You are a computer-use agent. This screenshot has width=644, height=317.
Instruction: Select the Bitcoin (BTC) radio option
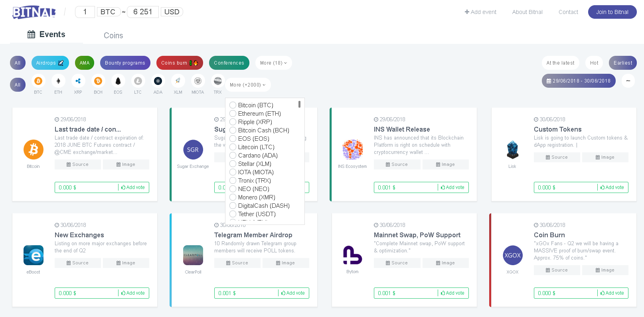(233, 105)
